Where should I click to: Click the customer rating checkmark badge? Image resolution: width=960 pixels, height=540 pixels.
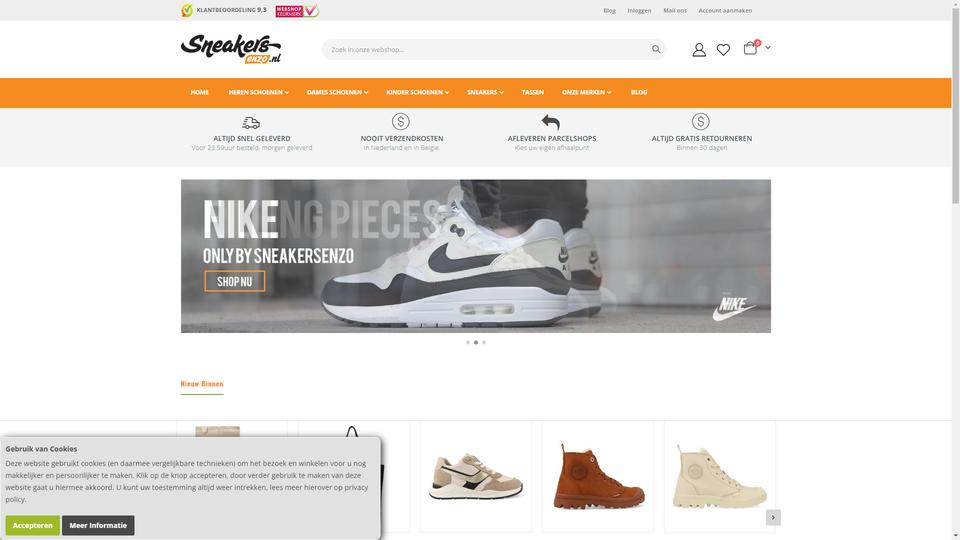pyautogui.click(x=187, y=10)
